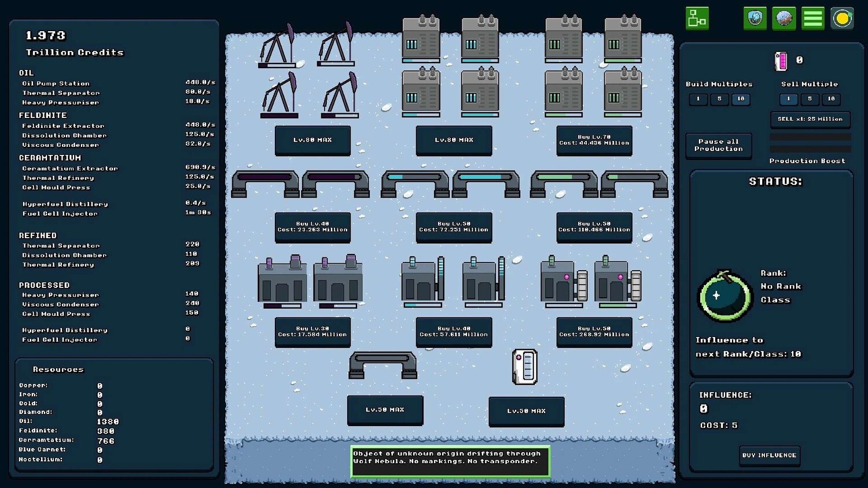The height and width of the screenshot is (488, 868).
Task: Set Sell Multiple to 5
Action: pos(810,99)
